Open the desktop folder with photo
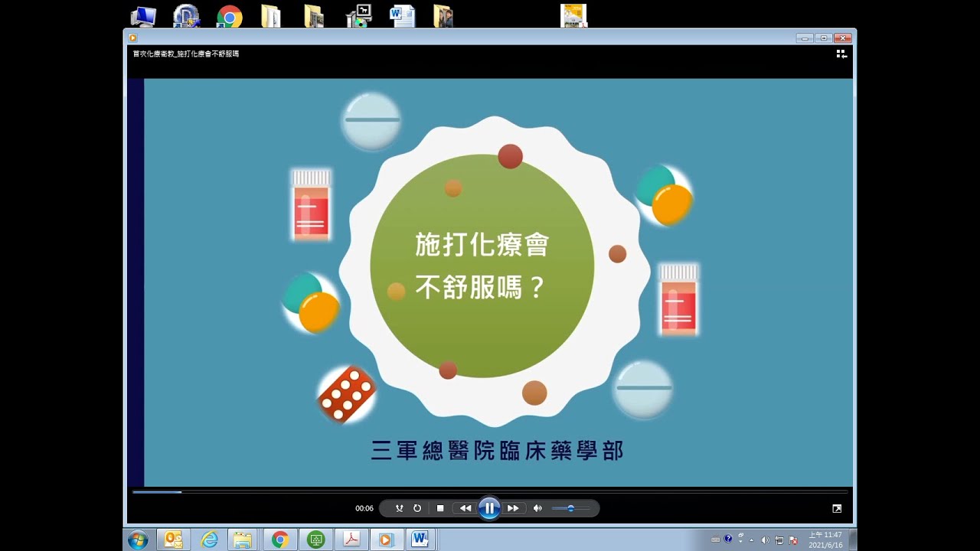The height and width of the screenshot is (551, 980). 443,16
